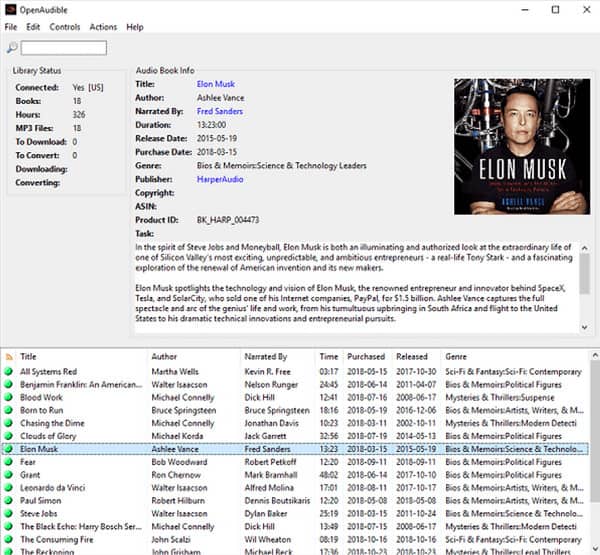Screen dimensions: 600x555
Task: Click author Bob Woodward cell
Action: click(179, 462)
